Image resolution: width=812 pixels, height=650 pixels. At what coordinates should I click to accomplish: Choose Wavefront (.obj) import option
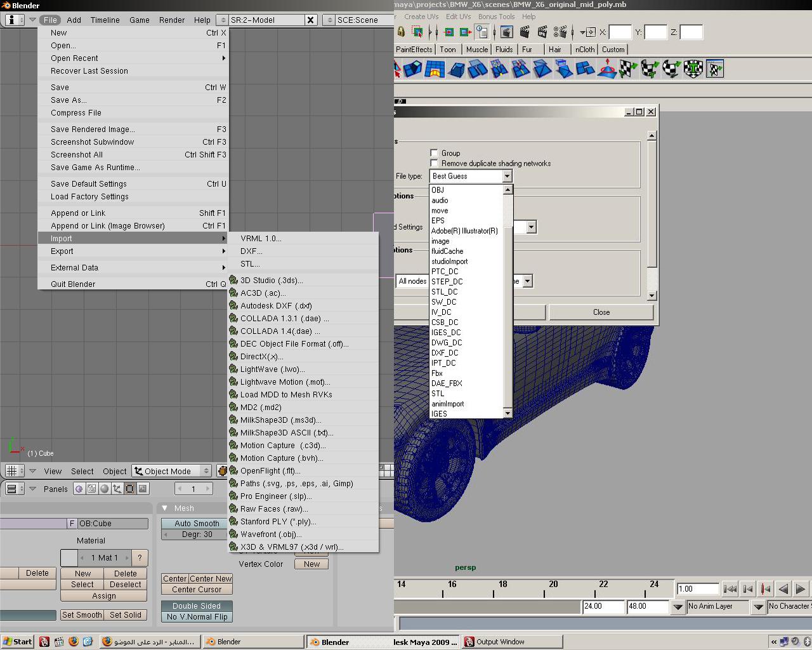coord(303,534)
